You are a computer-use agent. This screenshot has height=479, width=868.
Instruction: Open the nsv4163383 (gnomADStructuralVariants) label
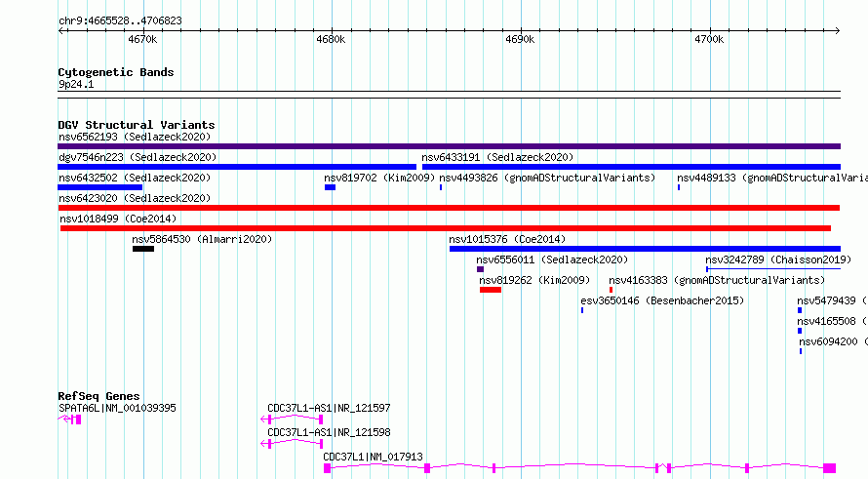click(x=717, y=280)
